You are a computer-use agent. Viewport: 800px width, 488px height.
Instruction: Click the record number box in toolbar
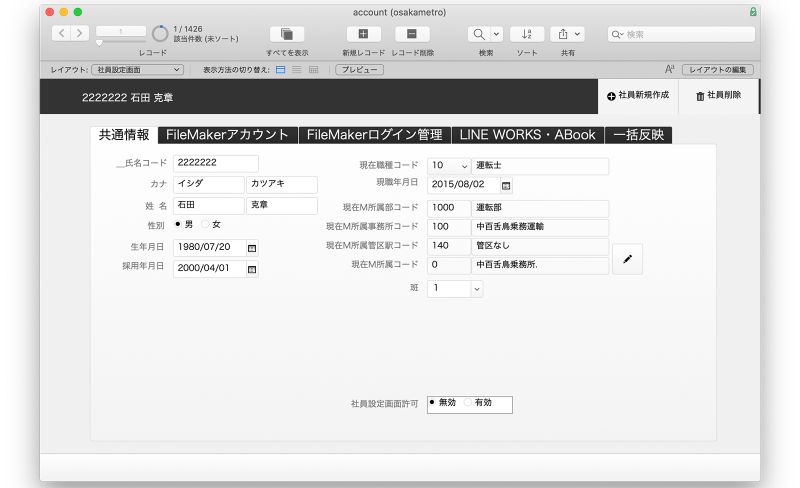tap(121, 31)
